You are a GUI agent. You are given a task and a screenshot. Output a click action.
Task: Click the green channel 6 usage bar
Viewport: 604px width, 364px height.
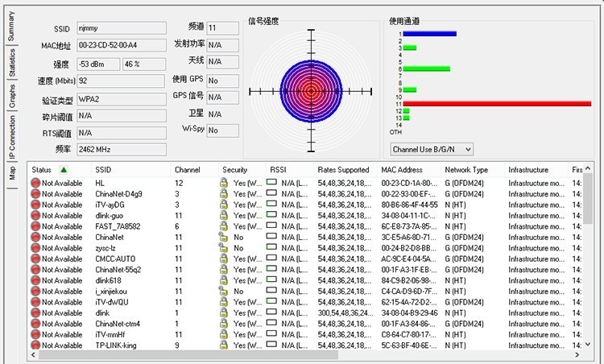[426, 69]
